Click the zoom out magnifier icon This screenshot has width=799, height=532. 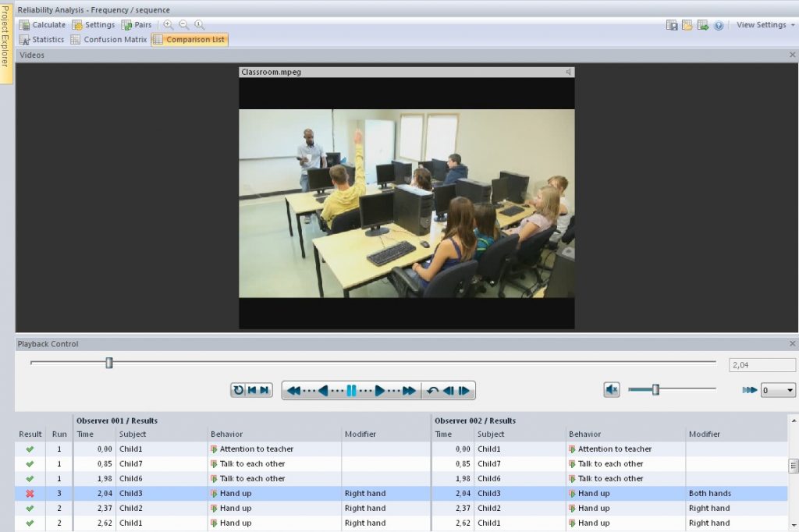tap(183, 24)
